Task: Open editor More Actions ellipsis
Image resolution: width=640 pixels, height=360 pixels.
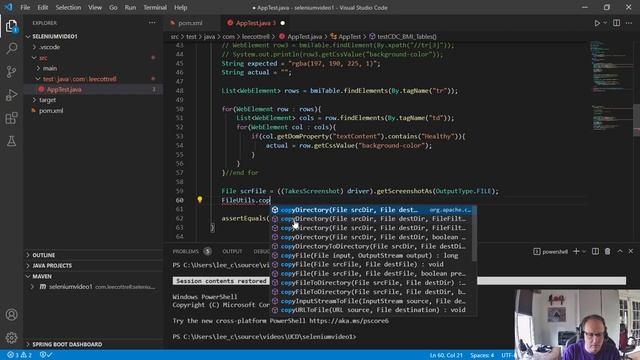Action: (x=629, y=23)
